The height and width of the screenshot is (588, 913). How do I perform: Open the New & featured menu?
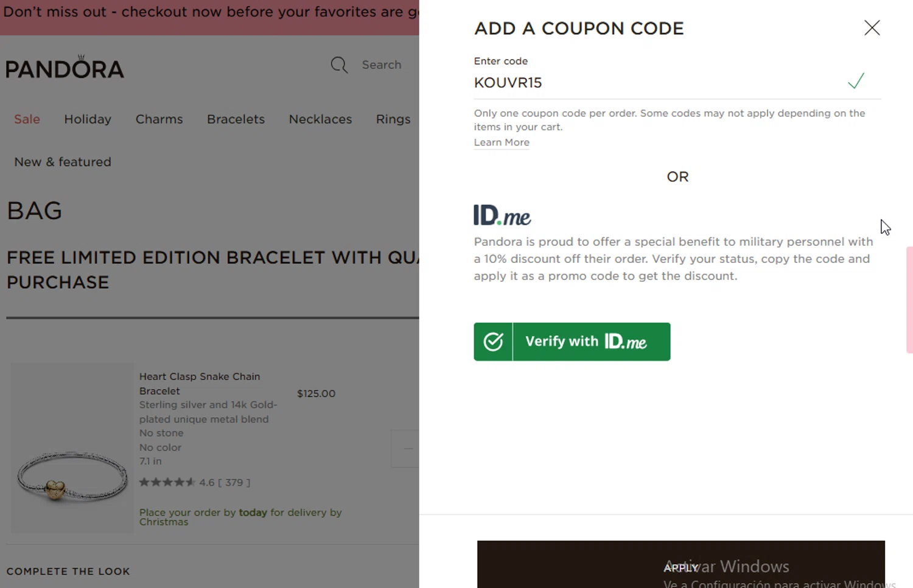(63, 162)
